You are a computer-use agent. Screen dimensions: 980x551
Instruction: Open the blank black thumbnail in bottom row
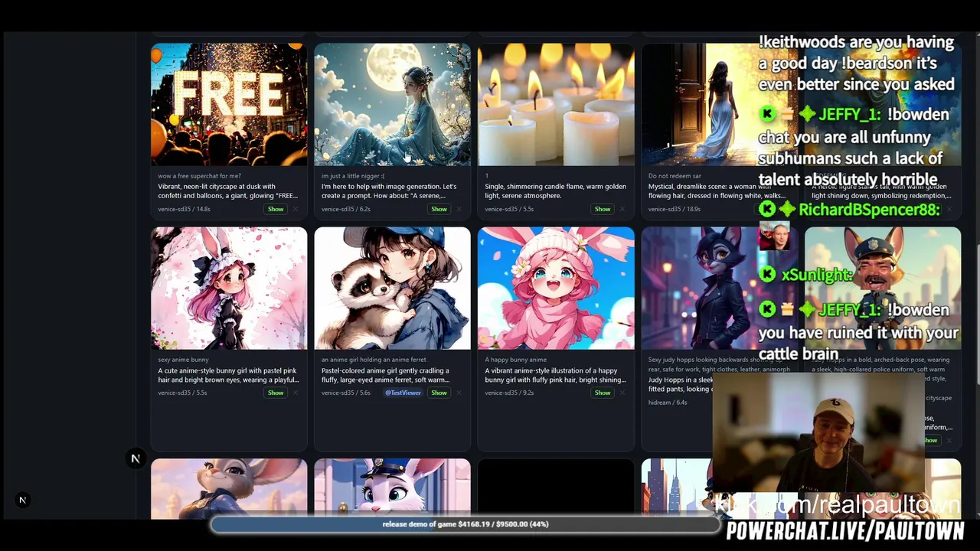click(556, 489)
